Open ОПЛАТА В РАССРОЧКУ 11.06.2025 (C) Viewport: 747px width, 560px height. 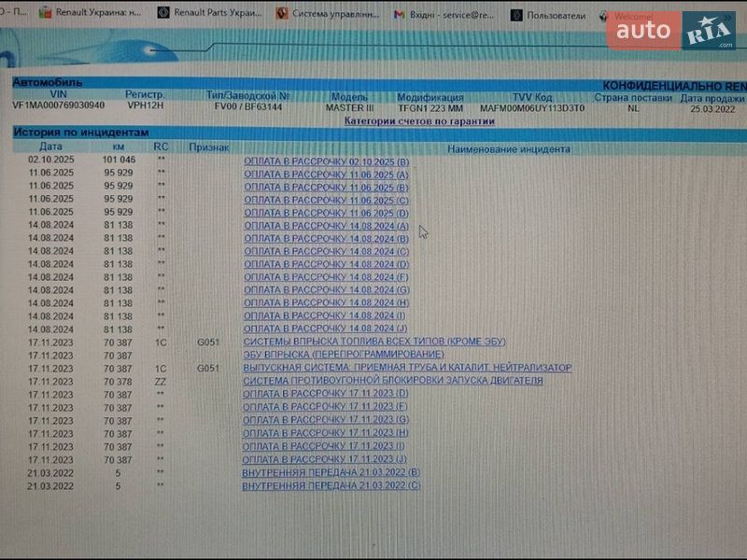[326, 200]
